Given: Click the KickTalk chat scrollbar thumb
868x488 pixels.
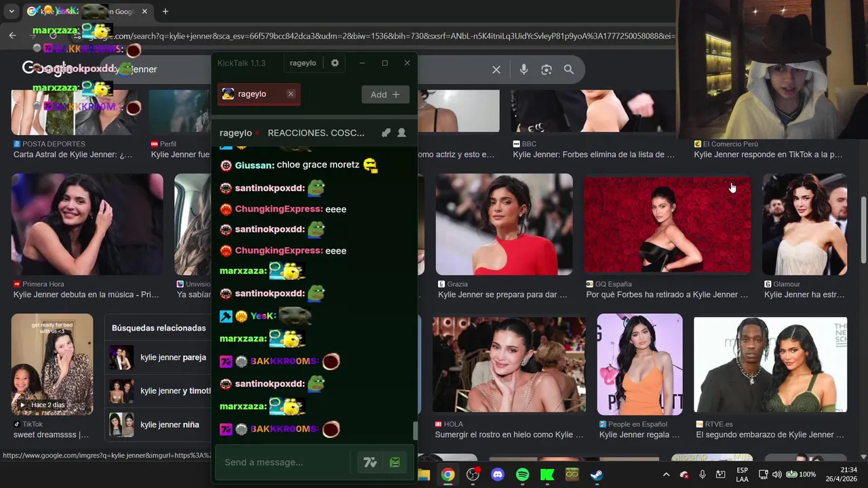Looking at the screenshot, I should (415, 430).
